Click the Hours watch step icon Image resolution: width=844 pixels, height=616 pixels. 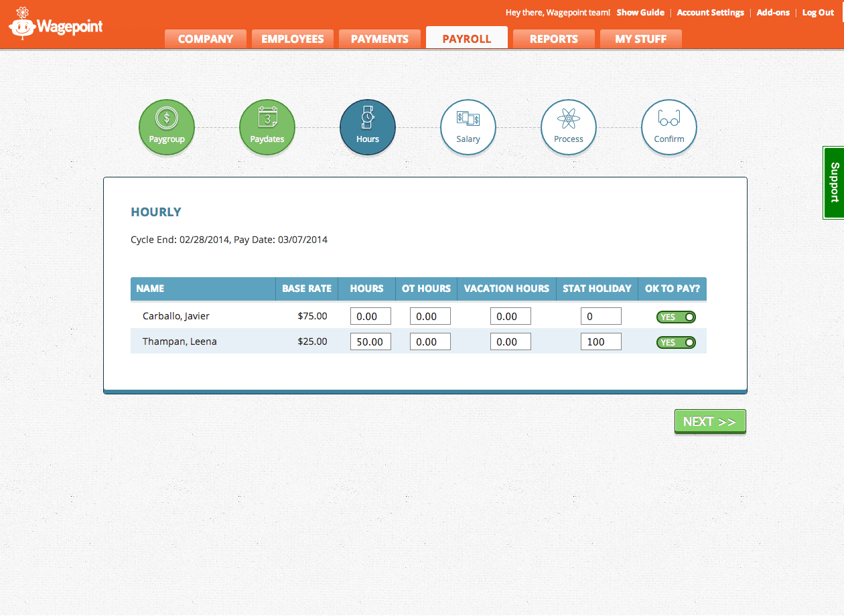(368, 127)
